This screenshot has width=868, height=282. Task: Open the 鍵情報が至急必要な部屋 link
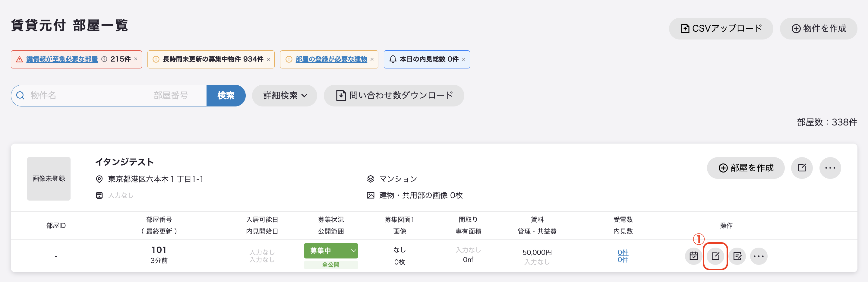(x=62, y=59)
